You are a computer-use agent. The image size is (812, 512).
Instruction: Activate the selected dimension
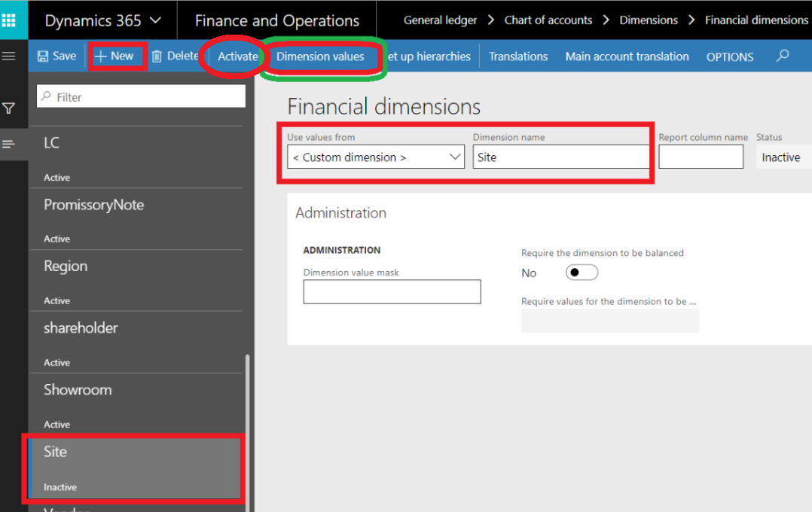point(238,56)
